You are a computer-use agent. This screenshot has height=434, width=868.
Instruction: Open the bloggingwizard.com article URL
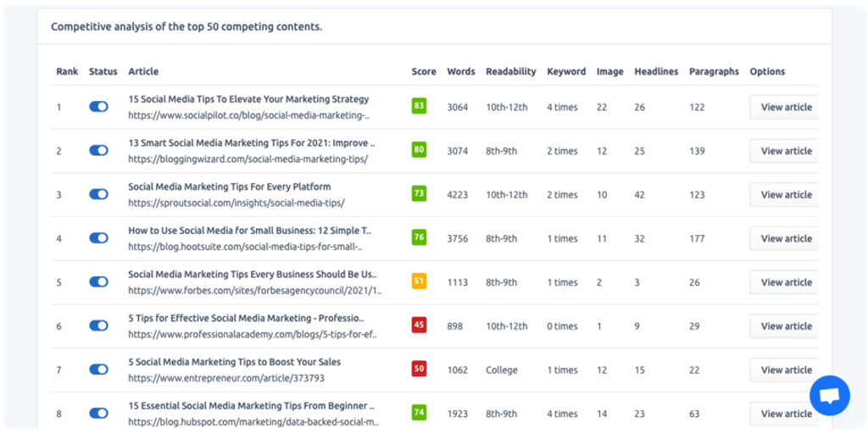click(x=248, y=159)
